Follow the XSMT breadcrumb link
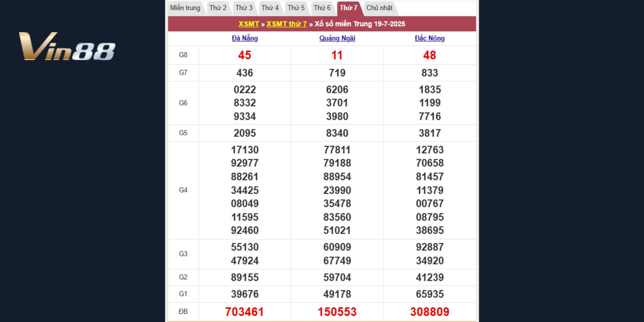The image size is (644, 322). (x=249, y=24)
